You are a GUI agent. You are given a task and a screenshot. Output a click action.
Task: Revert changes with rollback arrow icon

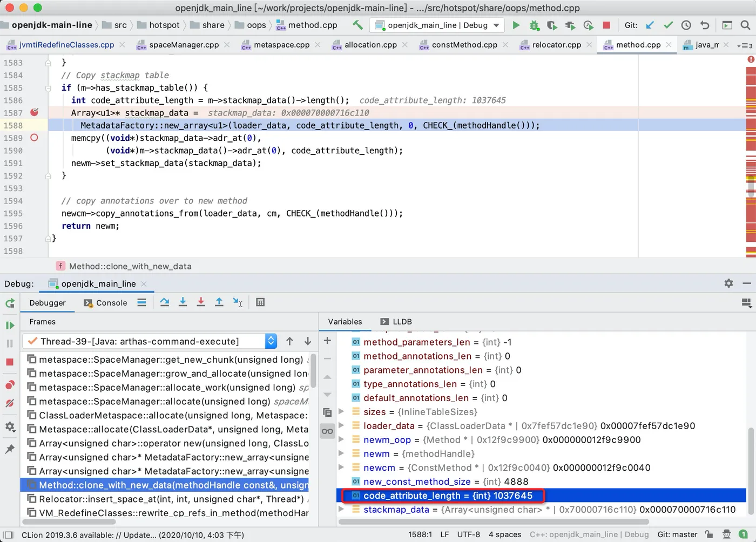pyautogui.click(x=704, y=25)
